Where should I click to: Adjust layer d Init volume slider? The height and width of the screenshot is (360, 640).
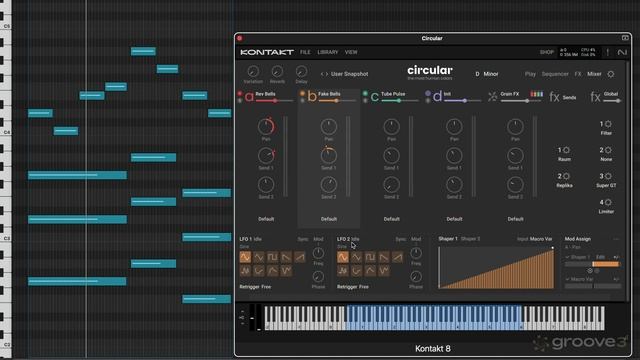click(x=461, y=100)
